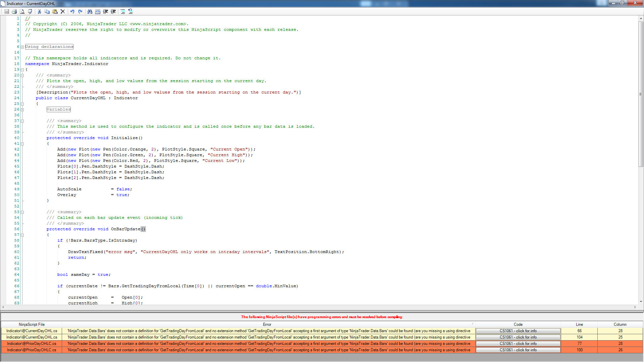Viewport: 644px width, 362px height.
Task: Click the increase indent icon
Action: pyautogui.click(x=113, y=11)
